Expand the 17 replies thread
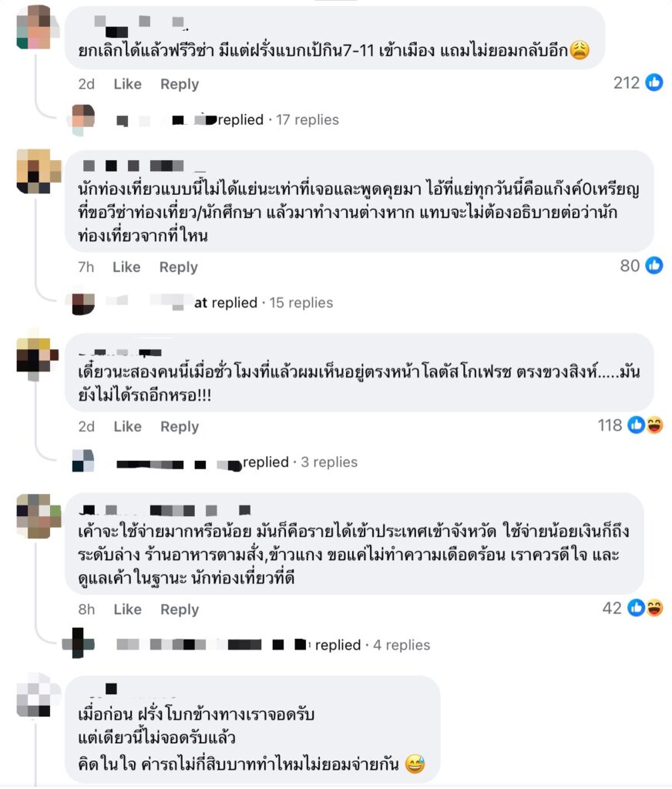Image resolution: width=672 pixels, height=789 pixels. pyautogui.click(x=307, y=119)
